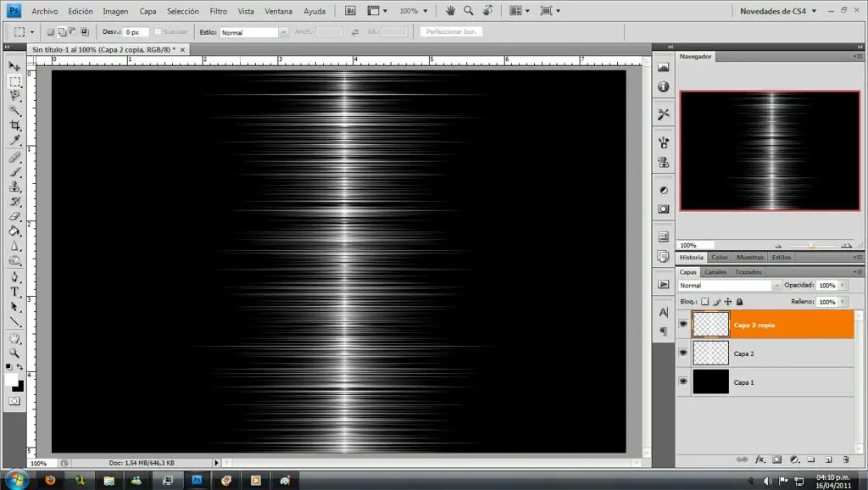The height and width of the screenshot is (490, 868).
Task: Select the Polygonal Lasso tool
Action: point(14,95)
